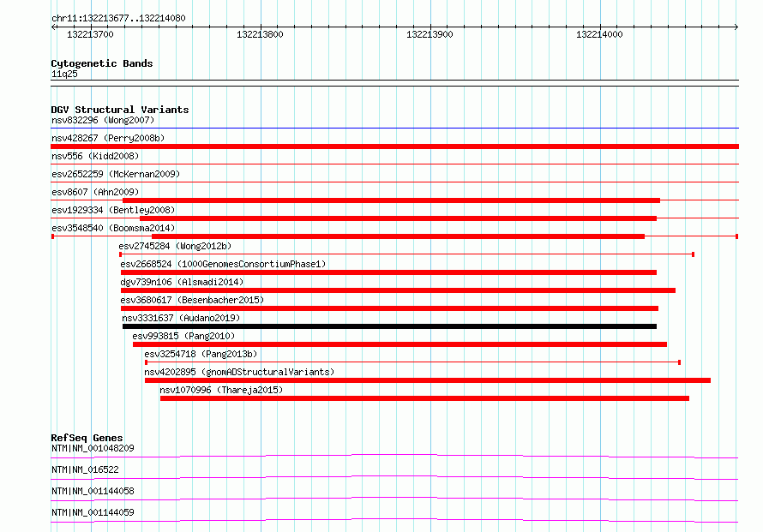Viewport: 763px width, 532px height.
Task: Click the thick red bar of nsv428267
Action: (x=394, y=146)
